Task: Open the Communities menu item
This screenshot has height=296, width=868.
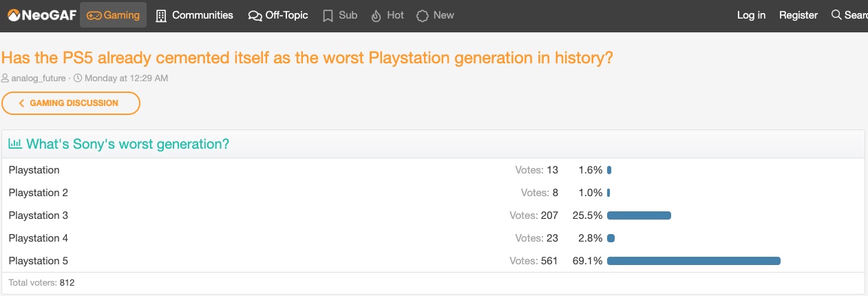Action: (195, 15)
